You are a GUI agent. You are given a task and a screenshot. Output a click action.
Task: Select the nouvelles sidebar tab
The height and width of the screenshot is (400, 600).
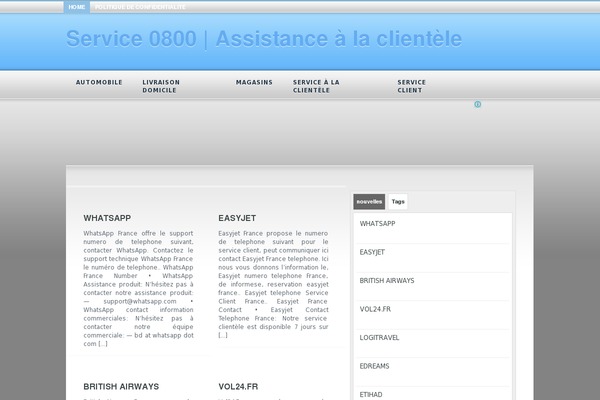[369, 202]
